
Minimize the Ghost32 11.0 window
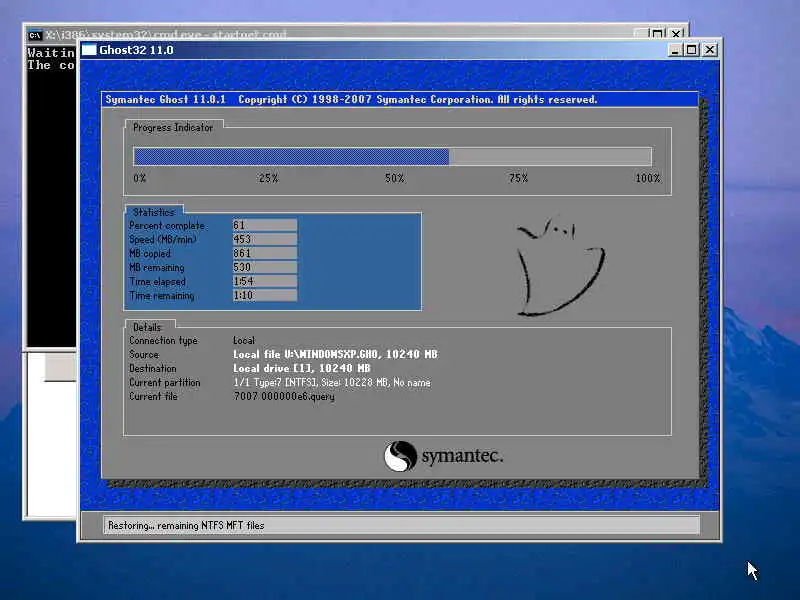click(x=674, y=50)
